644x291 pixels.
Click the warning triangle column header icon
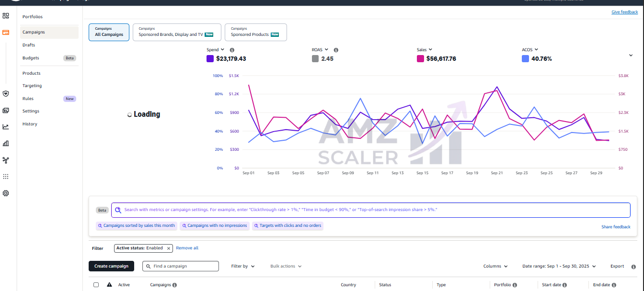pos(109,284)
